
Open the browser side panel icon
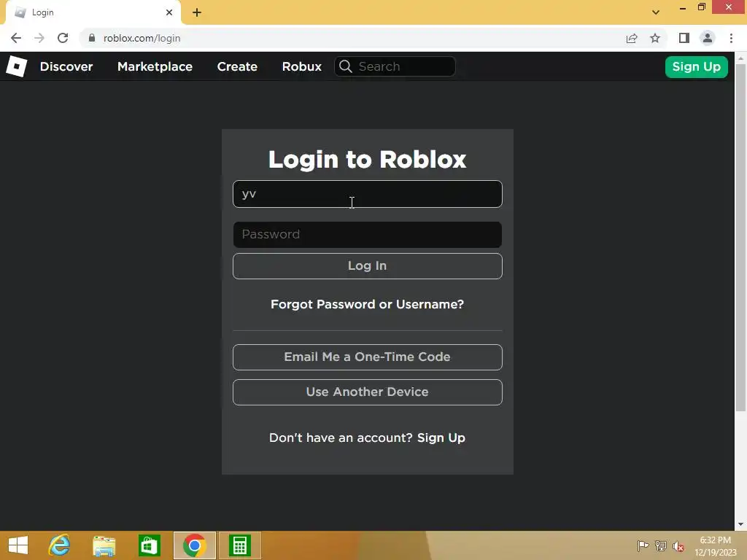point(684,38)
